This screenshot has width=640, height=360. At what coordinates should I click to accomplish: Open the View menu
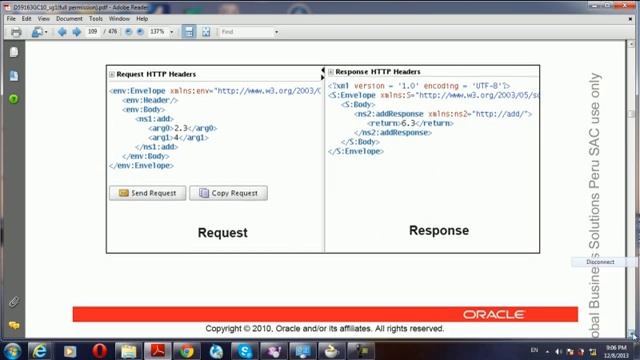point(43,19)
